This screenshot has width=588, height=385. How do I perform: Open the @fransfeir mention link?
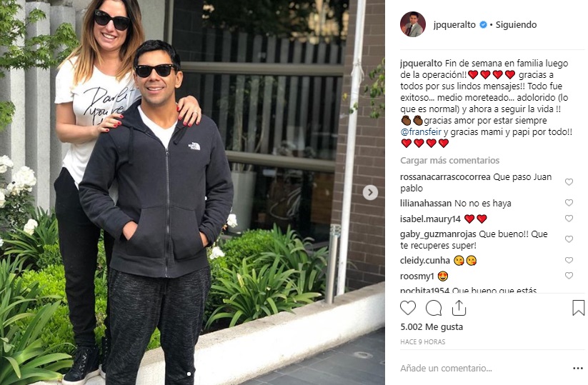click(x=421, y=132)
